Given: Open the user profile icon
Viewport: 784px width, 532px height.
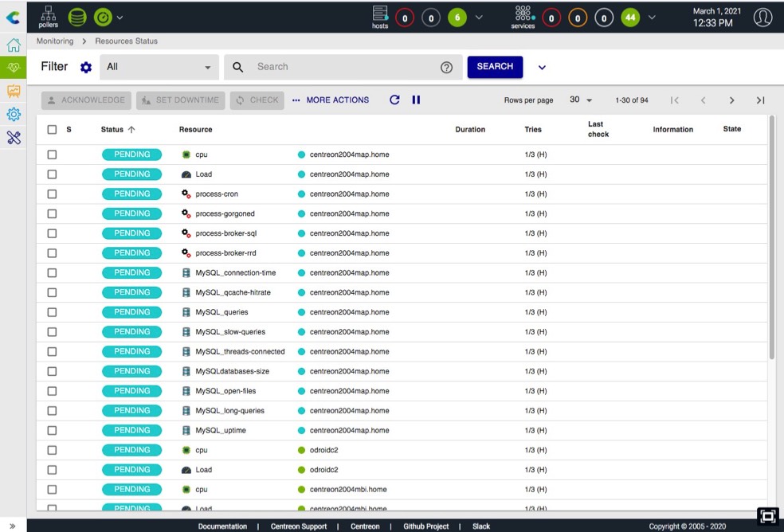Looking at the screenshot, I should tap(762, 17).
